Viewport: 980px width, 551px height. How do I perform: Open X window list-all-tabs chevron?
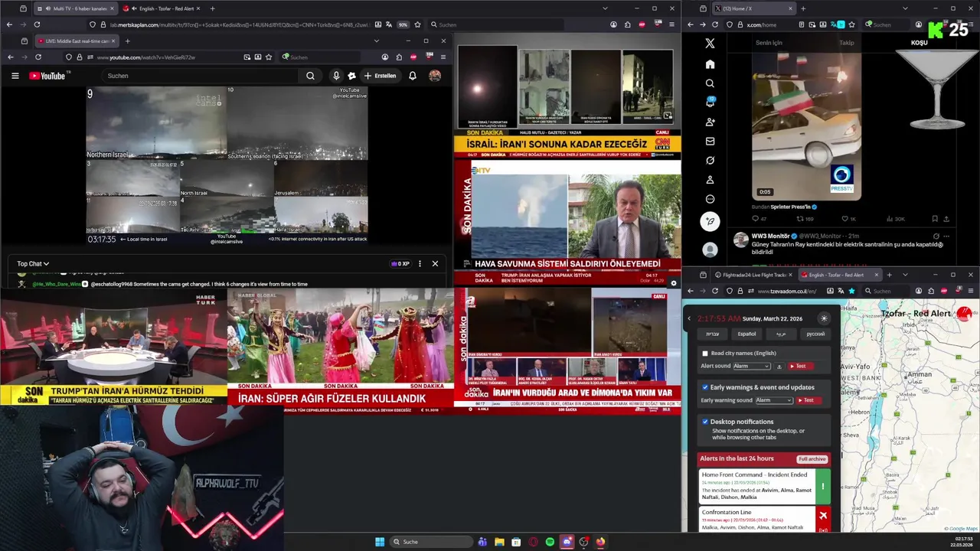(x=905, y=8)
